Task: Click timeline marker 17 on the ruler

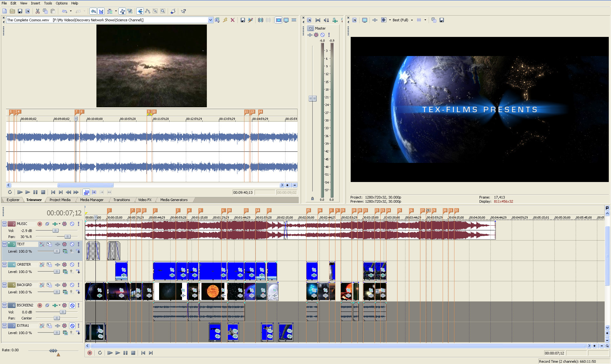Action: click(269, 210)
